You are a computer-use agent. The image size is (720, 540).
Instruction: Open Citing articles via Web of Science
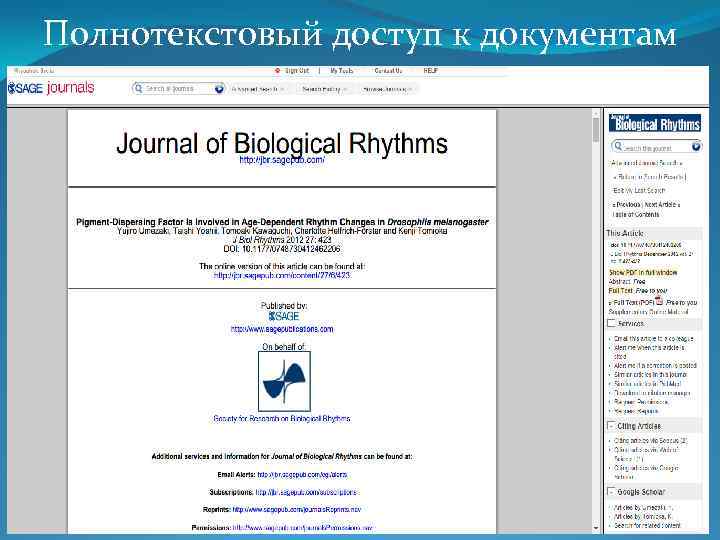tap(647, 454)
